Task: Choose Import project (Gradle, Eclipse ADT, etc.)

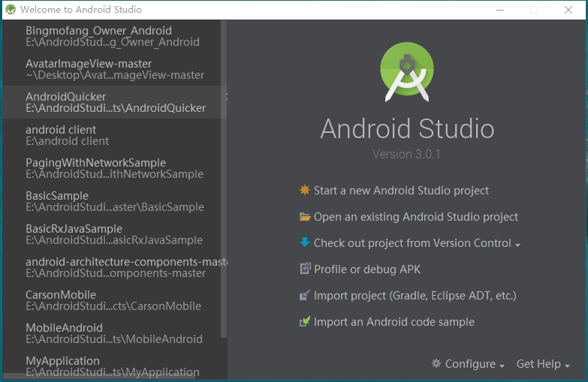Action: (415, 296)
